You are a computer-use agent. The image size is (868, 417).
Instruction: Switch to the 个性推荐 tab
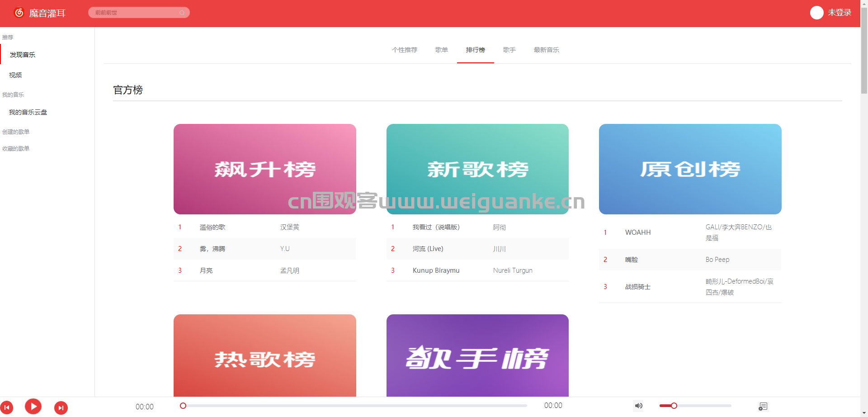click(x=405, y=50)
